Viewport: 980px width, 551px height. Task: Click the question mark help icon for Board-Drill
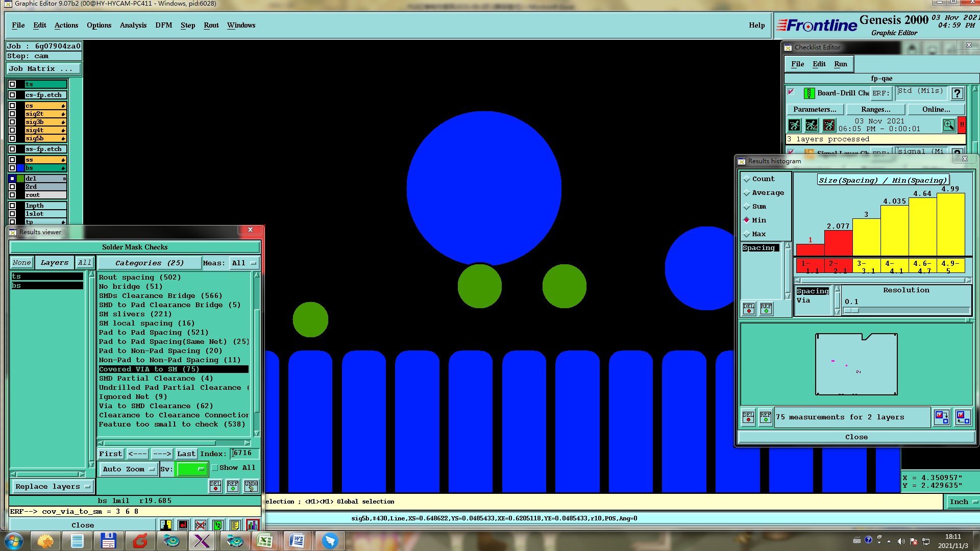(x=957, y=93)
